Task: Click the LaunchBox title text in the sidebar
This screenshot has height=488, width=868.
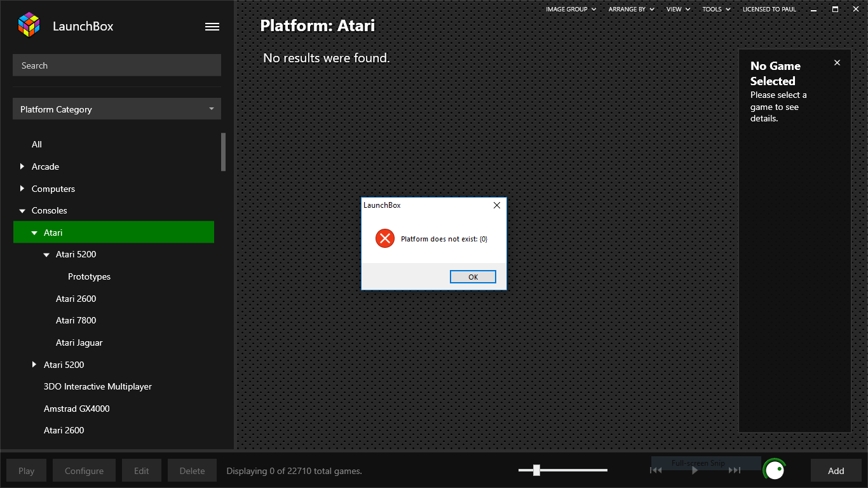Action: (83, 27)
